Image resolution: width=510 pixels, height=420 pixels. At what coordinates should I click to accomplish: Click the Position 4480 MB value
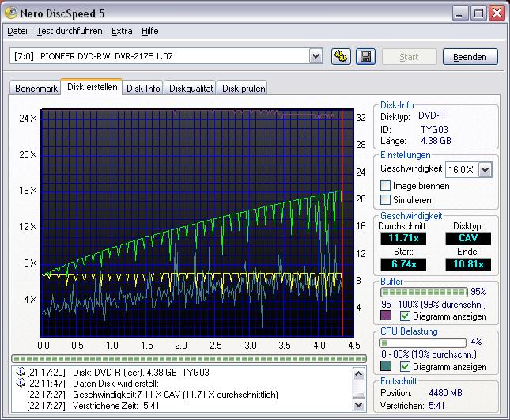tap(445, 393)
